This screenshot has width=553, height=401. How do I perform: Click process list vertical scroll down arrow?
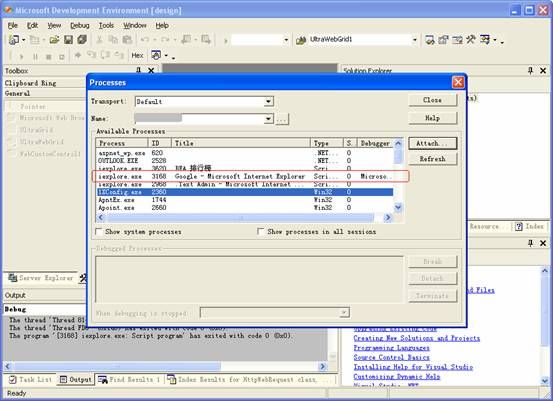tap(398, 207)
